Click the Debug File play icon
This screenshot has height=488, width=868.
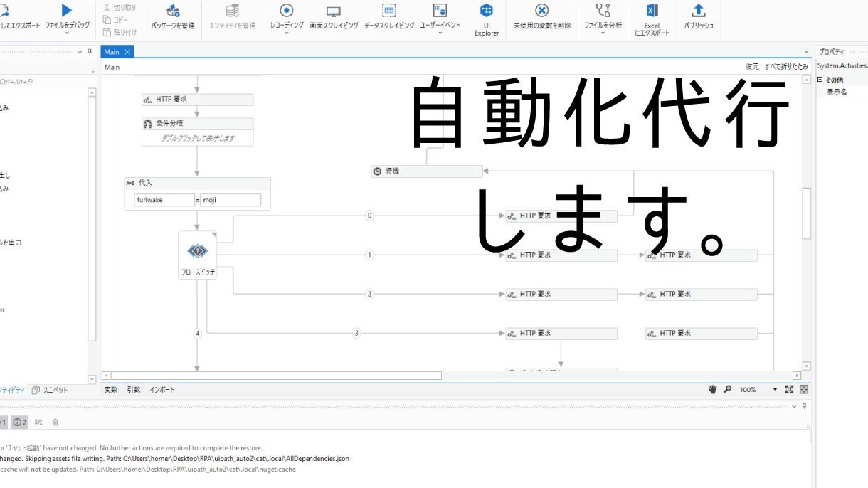67,10
